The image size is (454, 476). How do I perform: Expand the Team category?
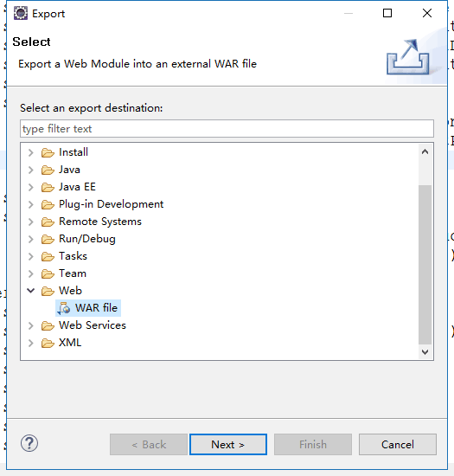(30, 273)
